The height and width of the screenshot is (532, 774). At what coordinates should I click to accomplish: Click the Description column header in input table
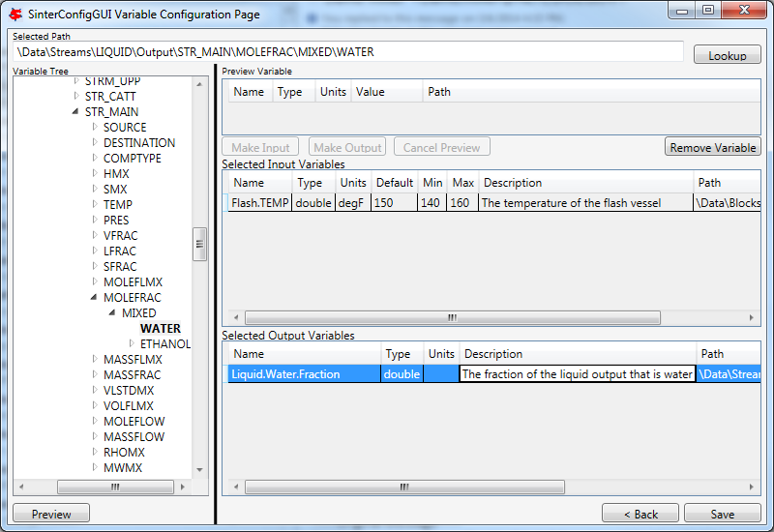point(585,183)
